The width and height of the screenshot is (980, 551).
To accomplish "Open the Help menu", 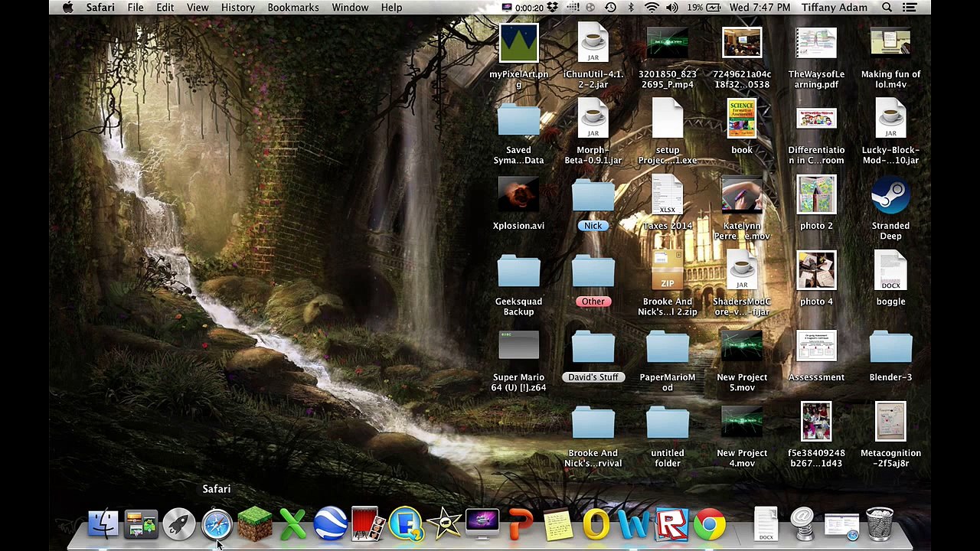I will coord(391,8).
